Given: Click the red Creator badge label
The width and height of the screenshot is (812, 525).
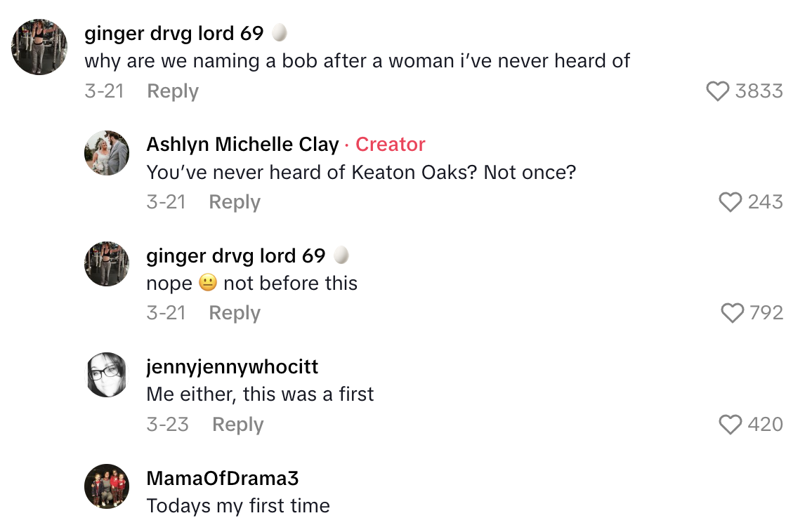Looking at the screenshot, I should coord(391,145).
